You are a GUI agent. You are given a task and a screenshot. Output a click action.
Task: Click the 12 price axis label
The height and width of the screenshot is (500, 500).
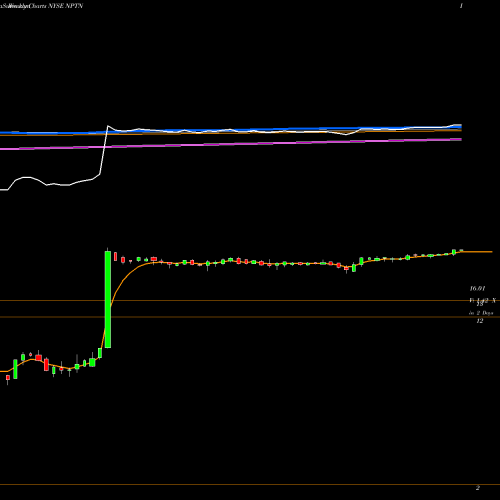click(480, 321)
